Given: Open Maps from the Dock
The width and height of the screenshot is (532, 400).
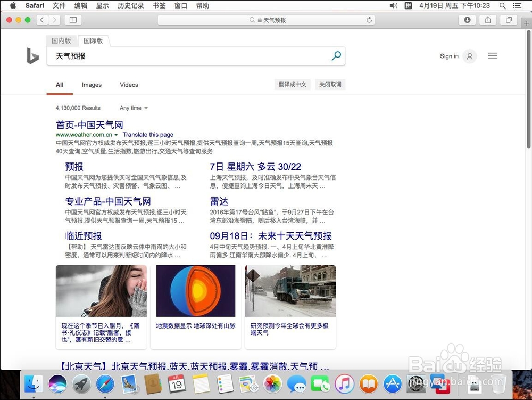Looking at the screenshot, I should (248, 384).
